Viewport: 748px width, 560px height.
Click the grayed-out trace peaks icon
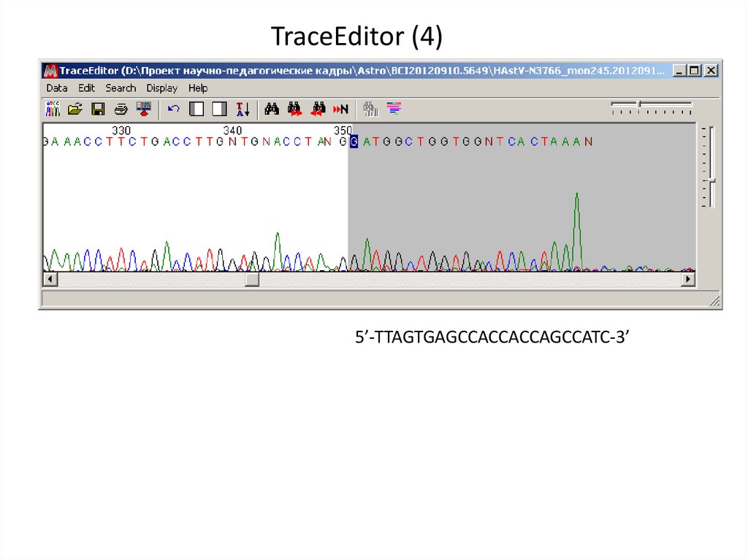click(x=370, y=110)
